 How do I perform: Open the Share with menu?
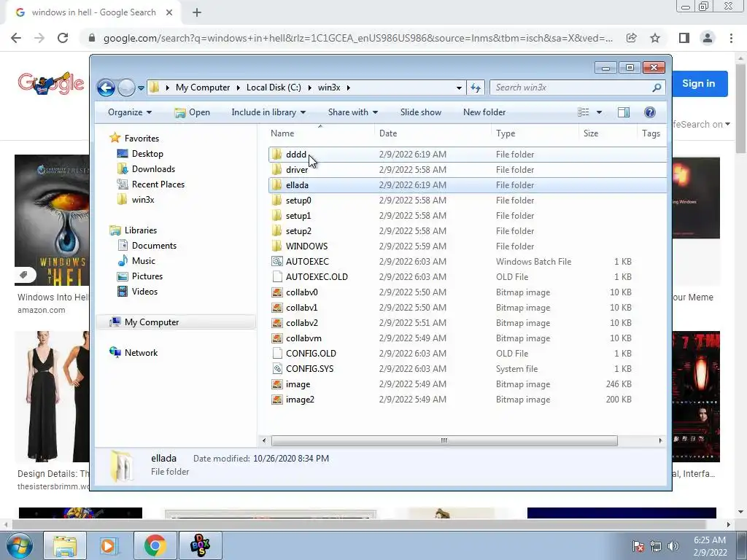coord(353,112)
